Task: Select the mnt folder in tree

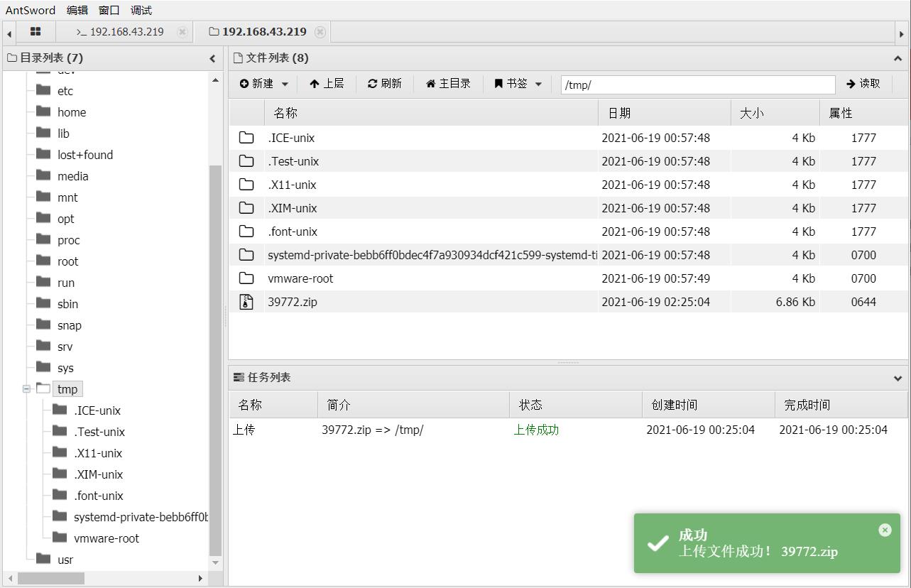Action: [x=67, y=197]
